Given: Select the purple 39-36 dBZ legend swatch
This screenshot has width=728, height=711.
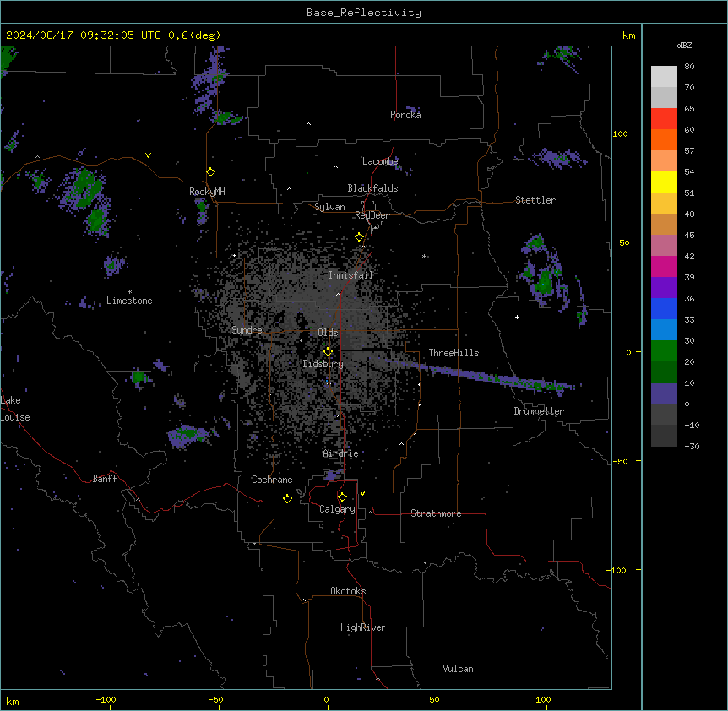Looking at the screenshot, I should tap(664, 288).
